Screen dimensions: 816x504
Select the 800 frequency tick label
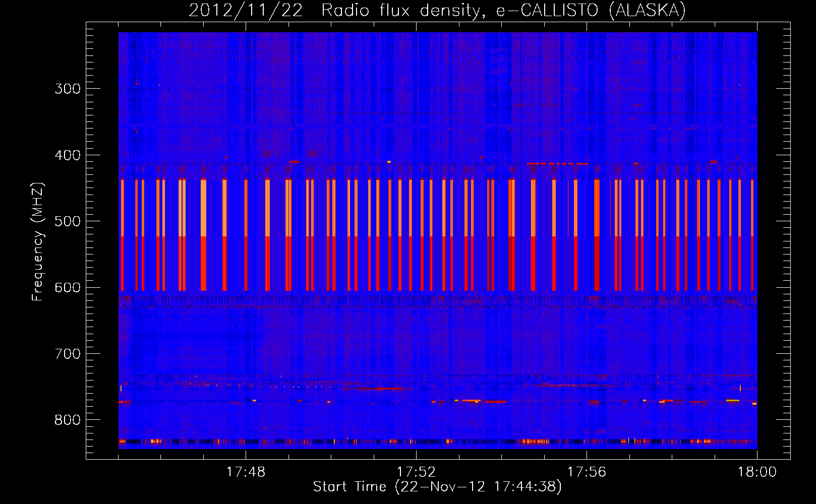tap(68, 420)
